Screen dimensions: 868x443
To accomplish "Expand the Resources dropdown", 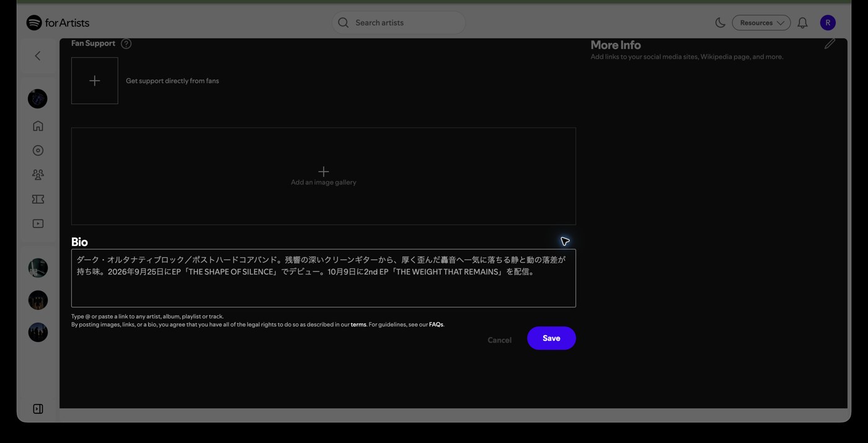I will pyautogui.click(x=761, y=23).
